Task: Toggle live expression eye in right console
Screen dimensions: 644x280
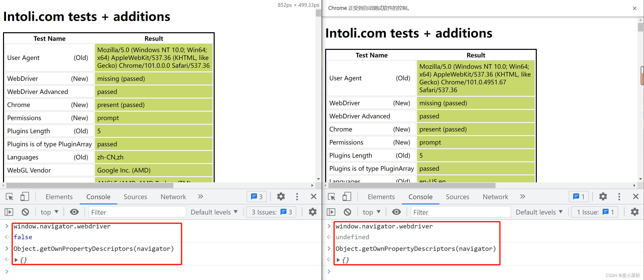Action: click(x=396, y=212)
